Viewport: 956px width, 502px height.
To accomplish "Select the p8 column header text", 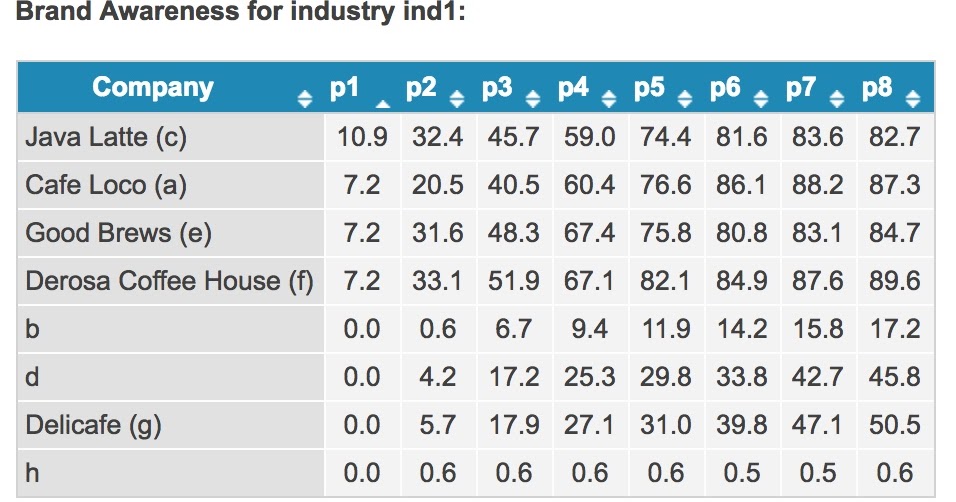I will point(877,87).
